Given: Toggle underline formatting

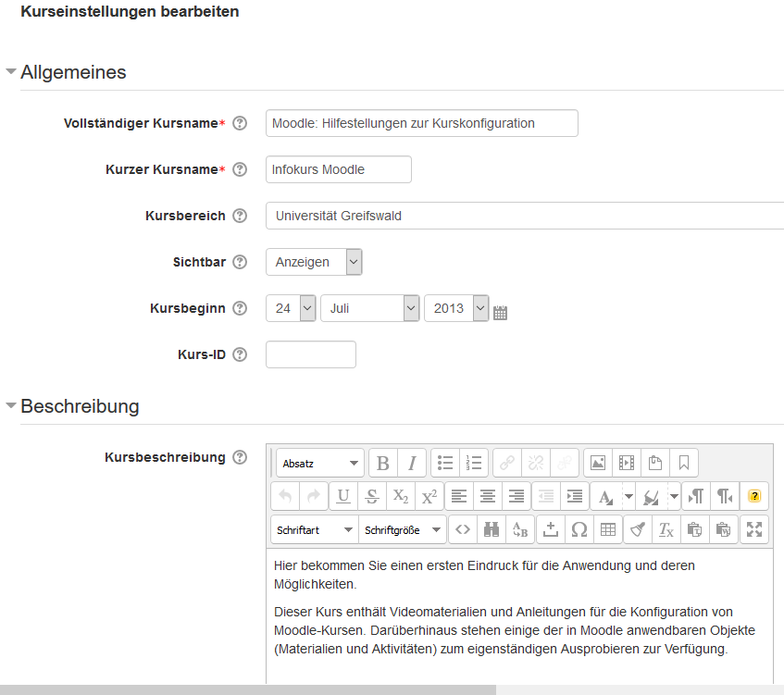Looking at the screenshot, I should (x=343, y=497).
